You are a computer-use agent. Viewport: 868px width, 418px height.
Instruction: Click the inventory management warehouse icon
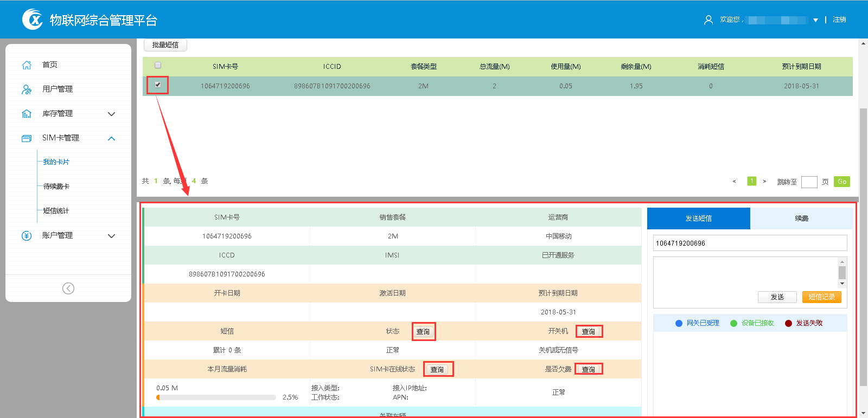(x=27, y=114)
